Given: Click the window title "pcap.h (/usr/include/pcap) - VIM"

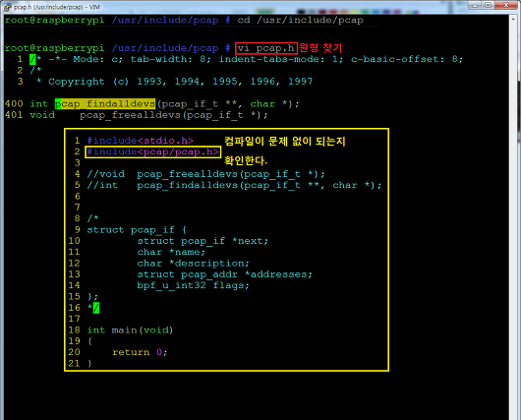Looking at the screenshot, I should [x=57, y=7].
